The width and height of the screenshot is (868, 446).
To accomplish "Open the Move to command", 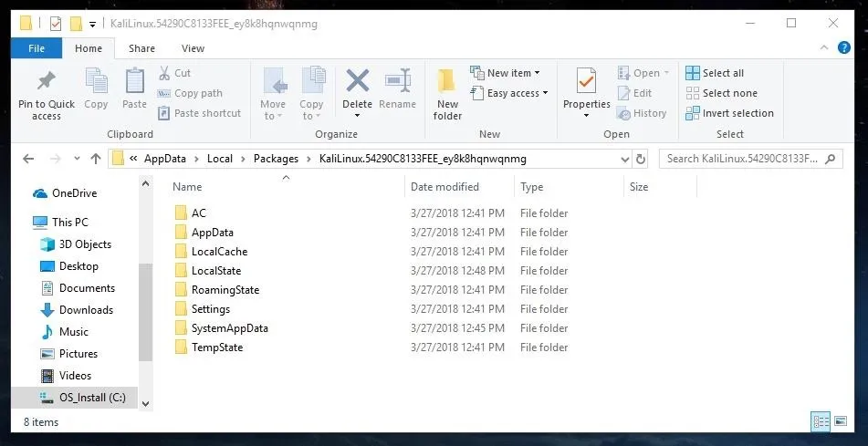I will pyautogui.click(x=273, y=94).
